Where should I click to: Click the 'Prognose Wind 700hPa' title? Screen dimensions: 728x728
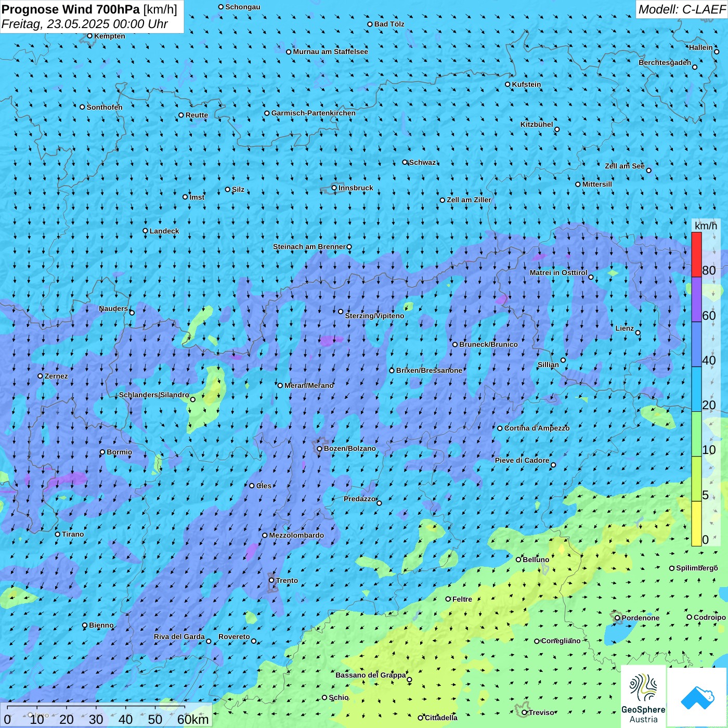point(71,9)
